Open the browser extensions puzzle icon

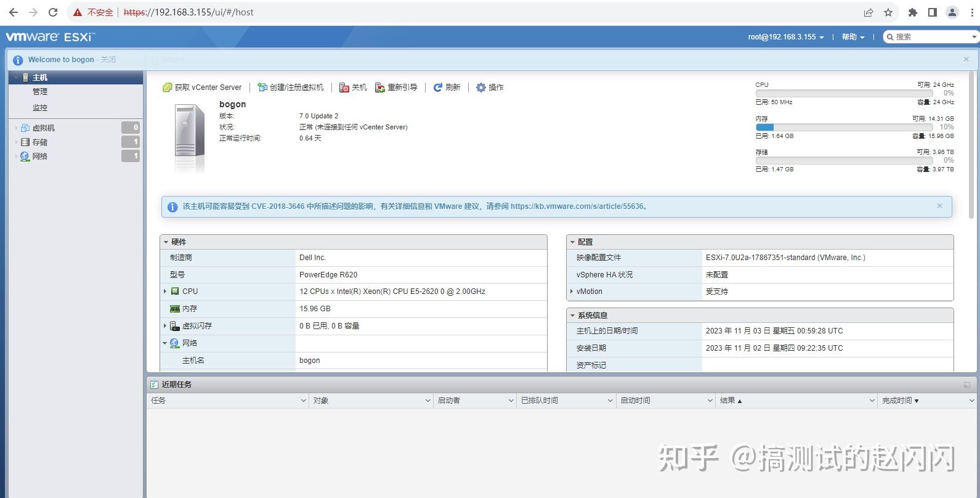click(913, 12)
